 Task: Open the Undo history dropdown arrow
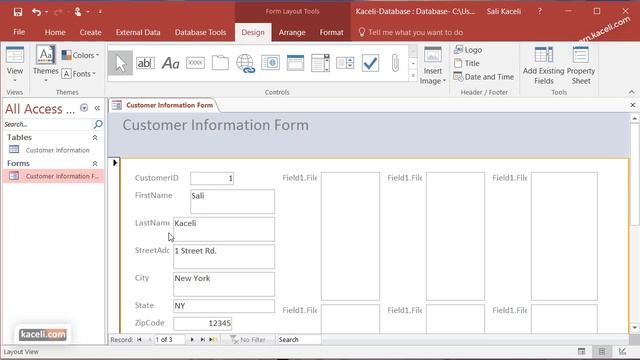(47, 12)
